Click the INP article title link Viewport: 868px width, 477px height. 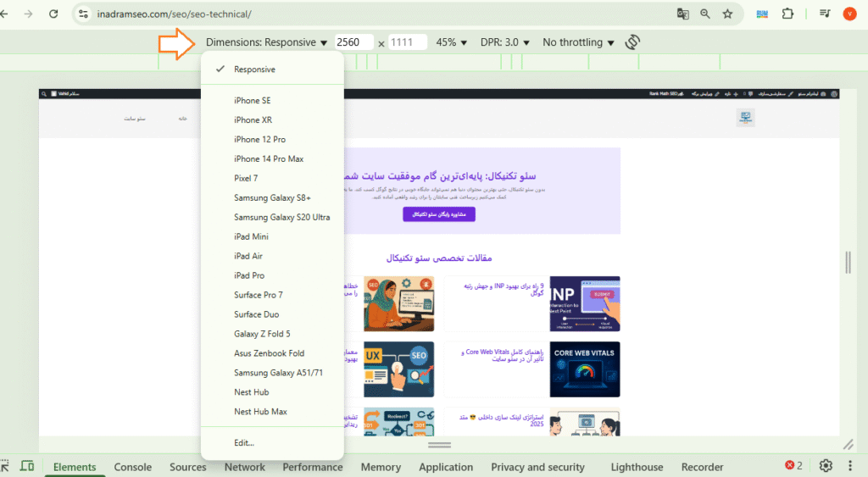pos(504,290)
